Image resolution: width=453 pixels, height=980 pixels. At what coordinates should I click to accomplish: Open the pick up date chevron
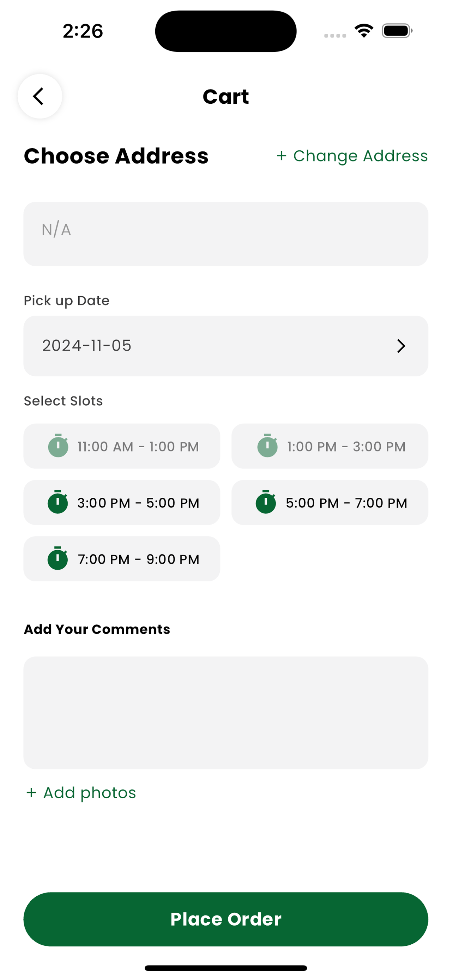[401, 346]
